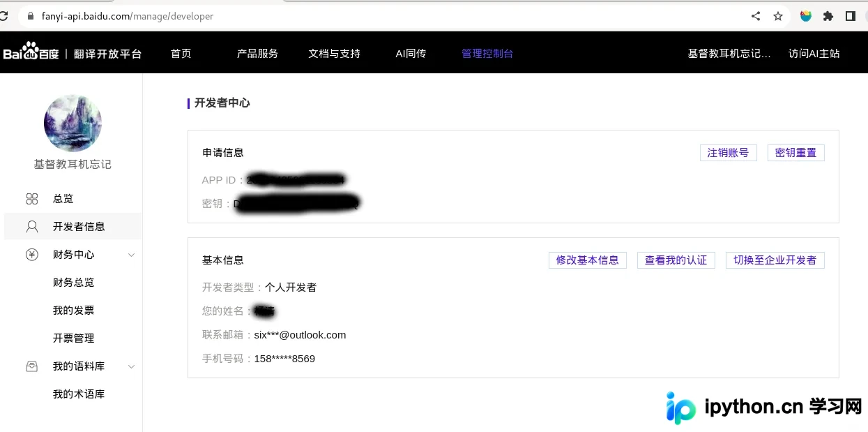Click 访问AI主站 link
Screen dimensions: 868x432
click(814, 53)
